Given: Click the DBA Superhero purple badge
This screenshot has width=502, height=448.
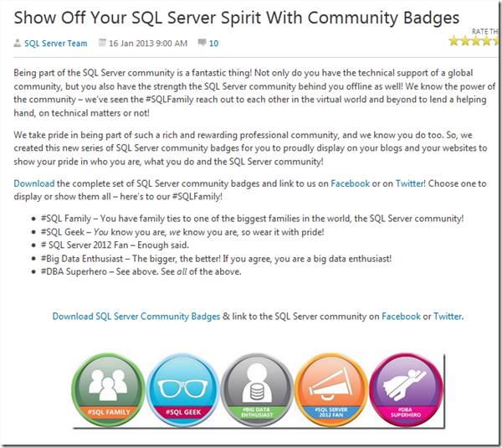Looking at the screenshot, I should click(x=406, y=390).
